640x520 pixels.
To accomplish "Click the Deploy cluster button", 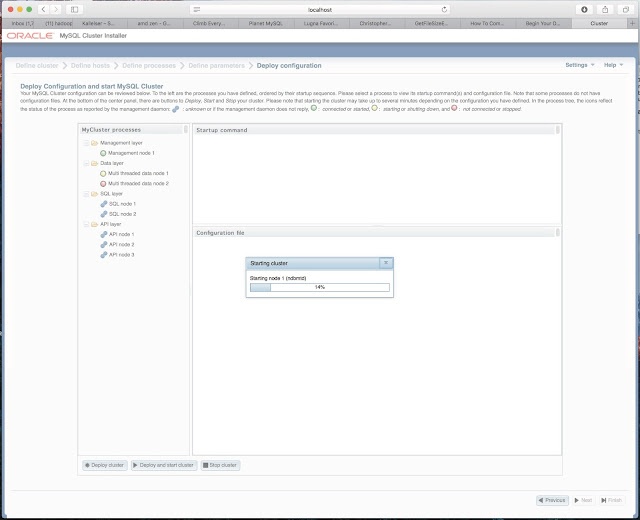I will (104, 465).
